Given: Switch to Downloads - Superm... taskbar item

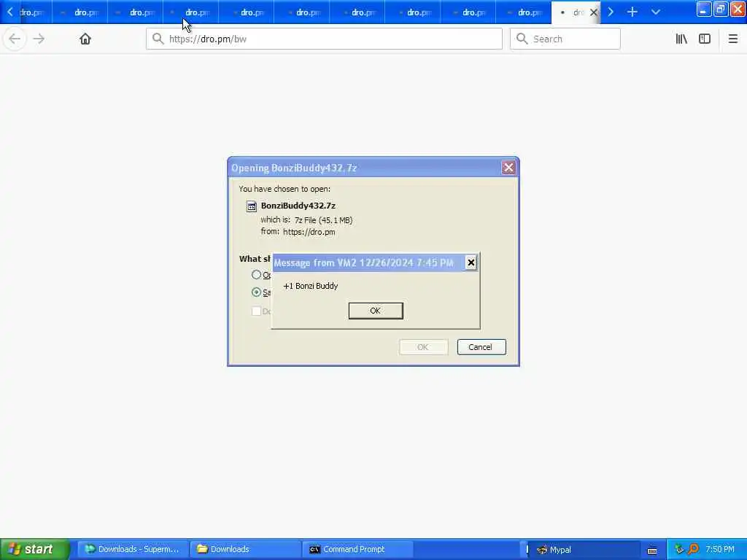Looking at the screenshot, I should [x=132, y=549].
